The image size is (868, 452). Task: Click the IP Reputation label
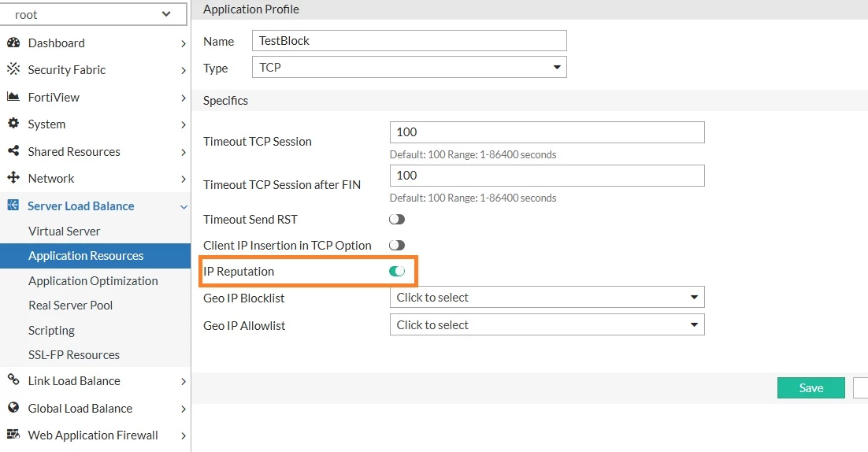[x=239, y=272]
